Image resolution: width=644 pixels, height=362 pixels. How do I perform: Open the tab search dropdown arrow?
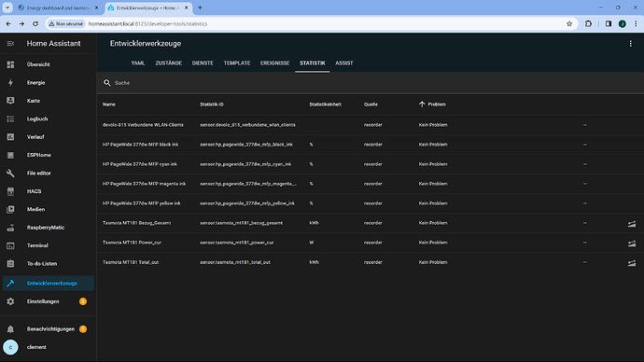coord(7,7)
